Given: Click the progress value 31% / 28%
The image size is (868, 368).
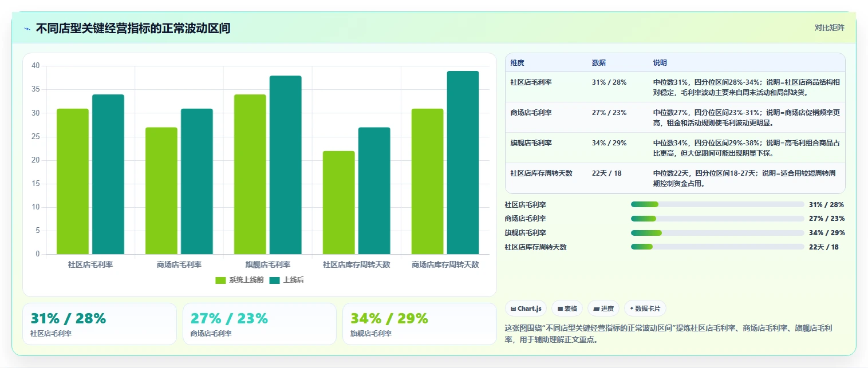Looking at the screenshot, I should click(827, 204).
